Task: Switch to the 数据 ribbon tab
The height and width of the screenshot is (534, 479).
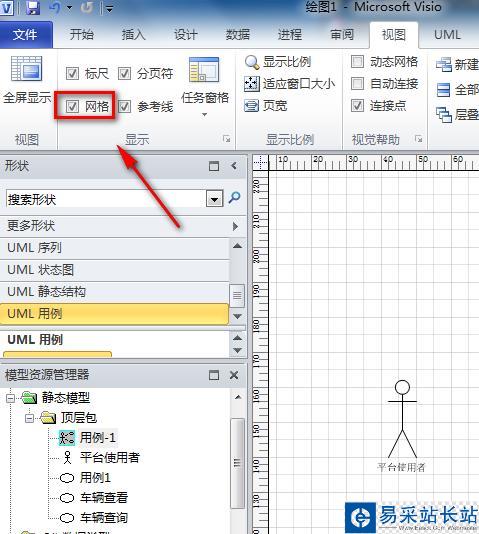Action: (x=238, y=34)
